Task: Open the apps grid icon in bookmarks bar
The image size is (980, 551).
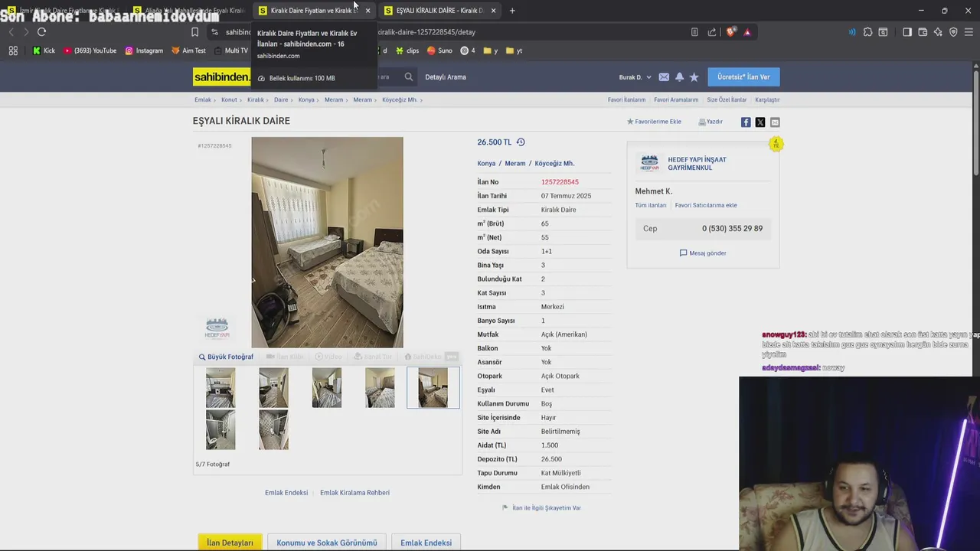Action: (13, 51)
